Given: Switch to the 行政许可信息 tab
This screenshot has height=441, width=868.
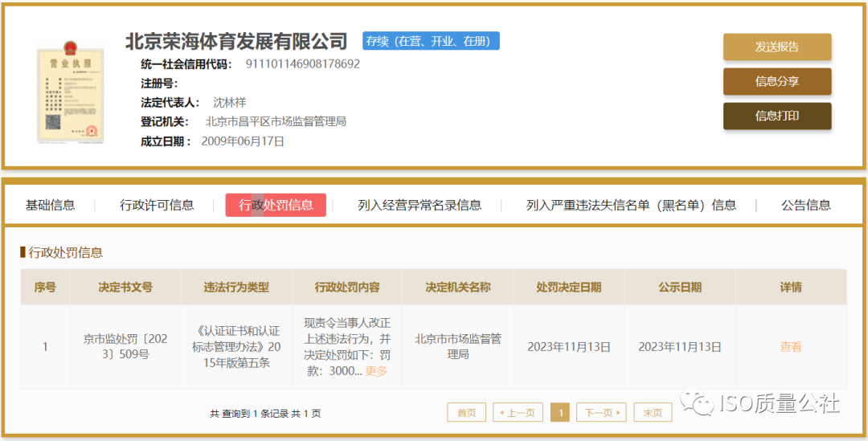Looking at the screenshot, I should (158, 206).
